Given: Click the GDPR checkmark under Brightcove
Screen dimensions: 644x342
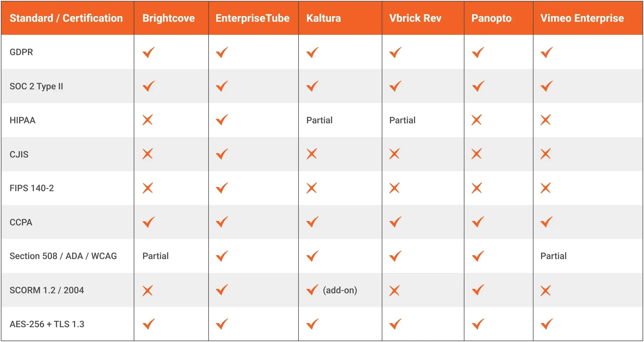Looking at the screenshot, I should [149, 53].
